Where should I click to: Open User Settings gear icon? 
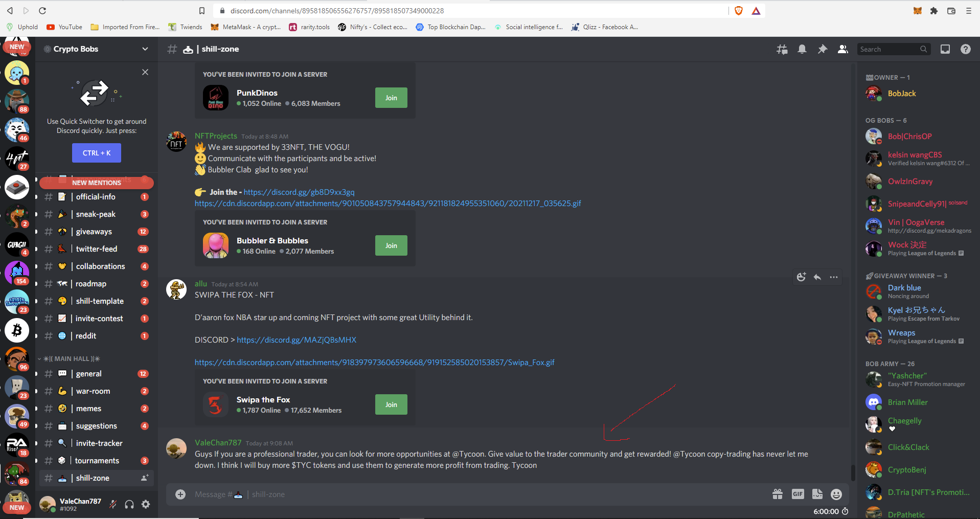(x=146, y=505)
